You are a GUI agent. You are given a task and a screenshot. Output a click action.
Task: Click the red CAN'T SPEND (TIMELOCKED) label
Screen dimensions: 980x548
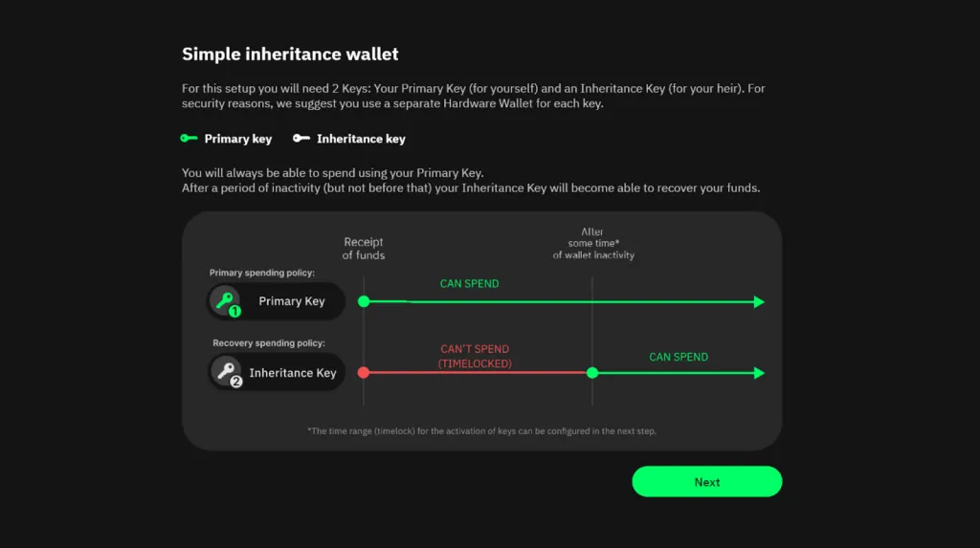pos(475,357)
